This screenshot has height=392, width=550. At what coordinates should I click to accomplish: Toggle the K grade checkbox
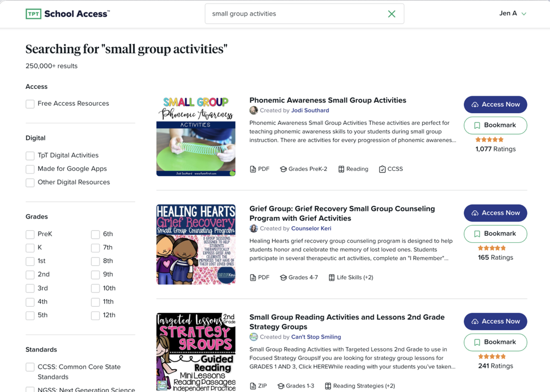pyautogui.click(x=30, y=248)
